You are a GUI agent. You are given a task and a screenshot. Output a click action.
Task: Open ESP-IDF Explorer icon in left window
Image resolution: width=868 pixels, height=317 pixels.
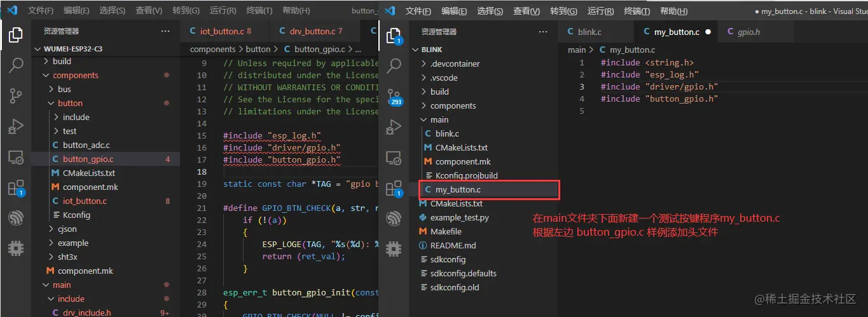click(16, 218)
